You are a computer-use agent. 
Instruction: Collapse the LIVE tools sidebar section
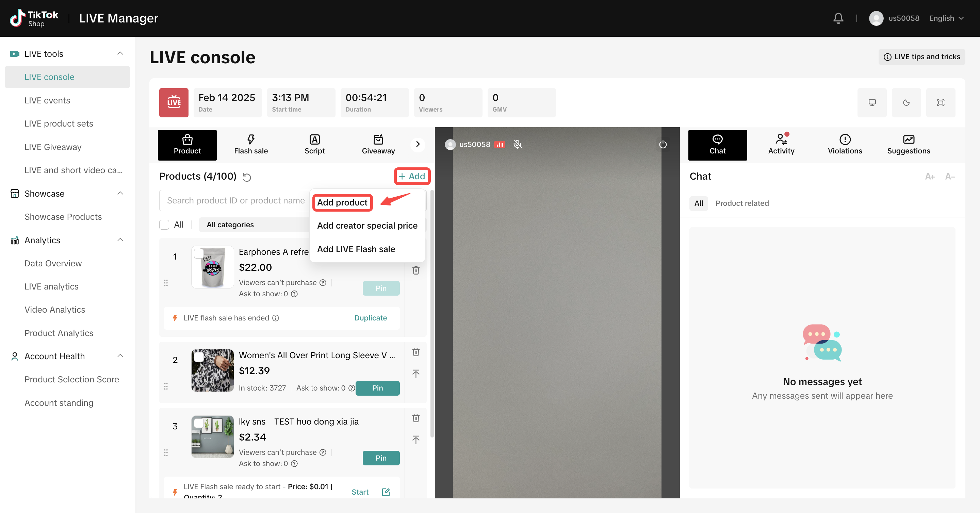120,54
